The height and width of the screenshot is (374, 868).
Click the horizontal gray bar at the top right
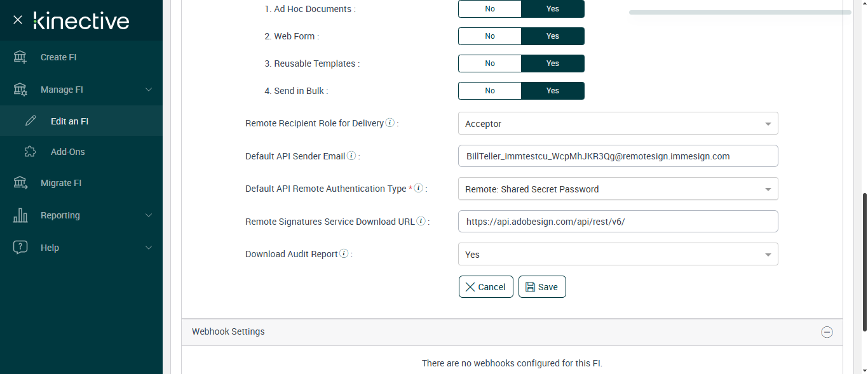(x=740, y=12)
